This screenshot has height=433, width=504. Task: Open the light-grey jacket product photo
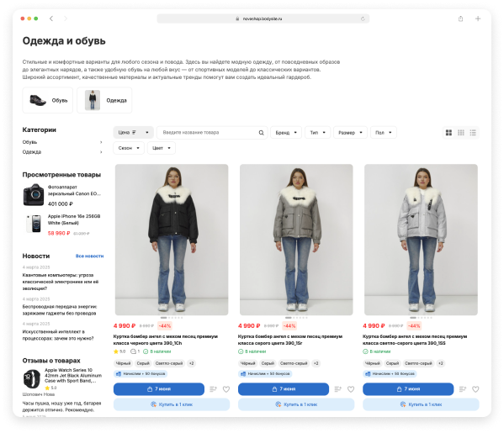pos(421,240)
